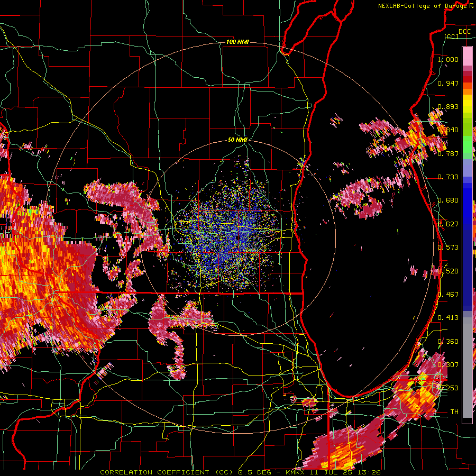Click the 0.5 DEG elevation text
Image resolution: width=476 pixels, height=476 pixels.
coord(254,472)
